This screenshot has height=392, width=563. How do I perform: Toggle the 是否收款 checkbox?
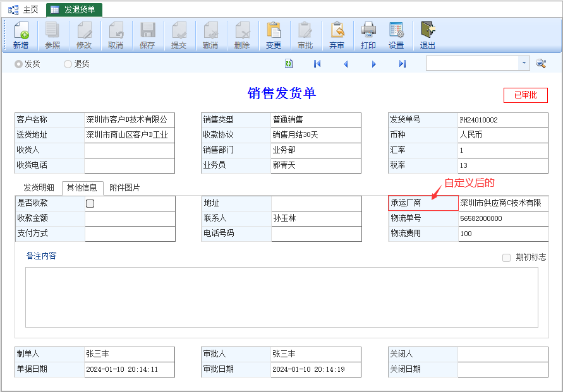point(90,203)
